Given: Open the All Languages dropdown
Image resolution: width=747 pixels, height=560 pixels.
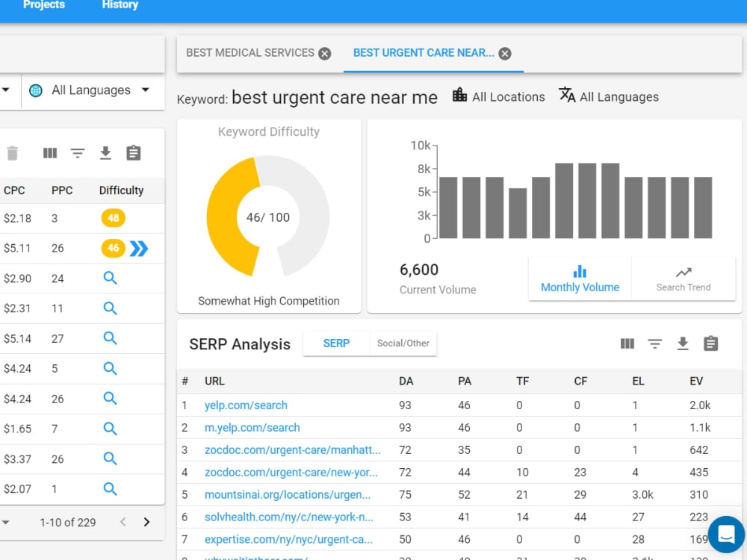Looking at the screenshot, I should [x=91, y=90].
